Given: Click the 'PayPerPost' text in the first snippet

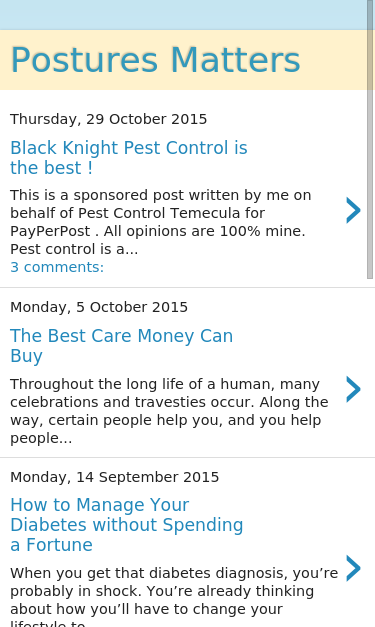Looking at the screenshot, I should [x=50, y=232].
